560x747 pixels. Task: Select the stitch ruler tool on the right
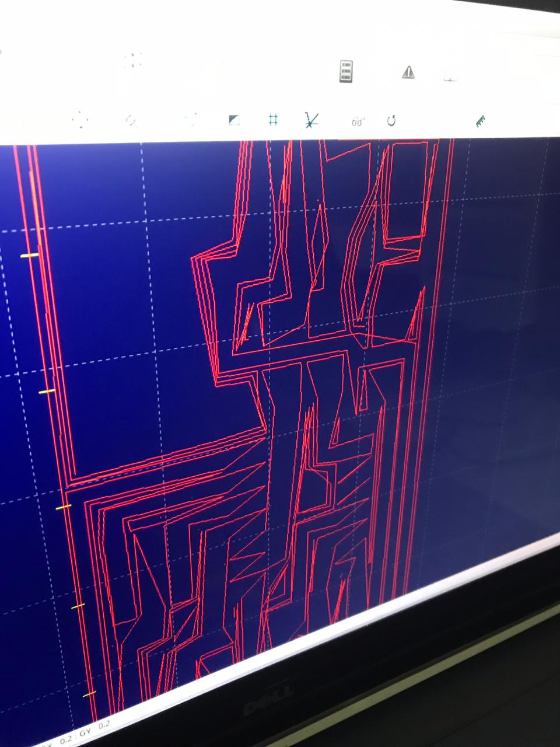(x=480, y=121)
